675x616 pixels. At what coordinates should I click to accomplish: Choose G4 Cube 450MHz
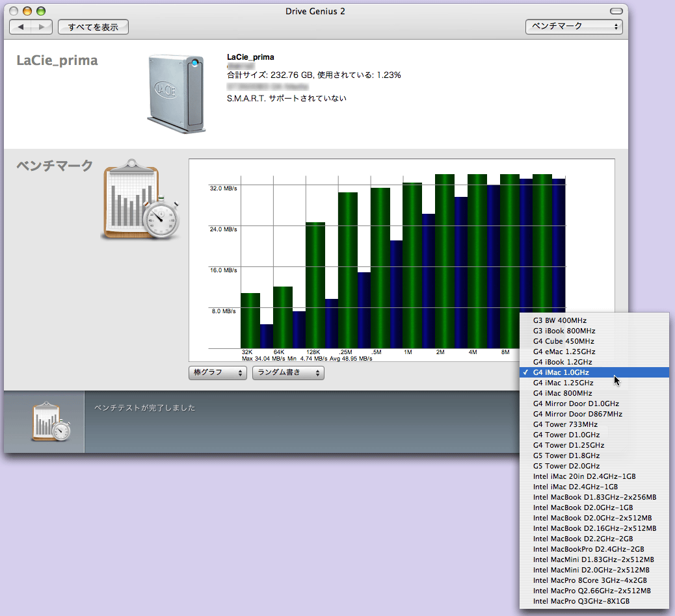click(x=594, y=341)
